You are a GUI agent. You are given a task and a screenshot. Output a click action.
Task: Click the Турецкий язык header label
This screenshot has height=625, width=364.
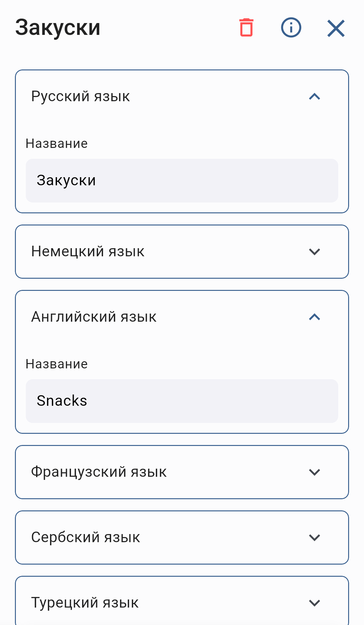[x=85, y=602]
